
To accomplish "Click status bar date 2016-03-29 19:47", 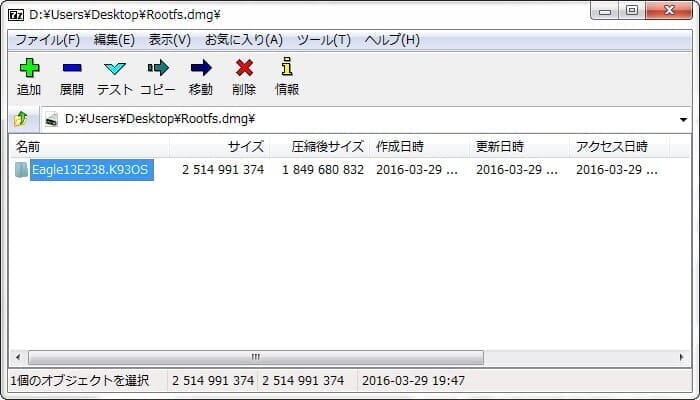I will click(x=413, y=381).
